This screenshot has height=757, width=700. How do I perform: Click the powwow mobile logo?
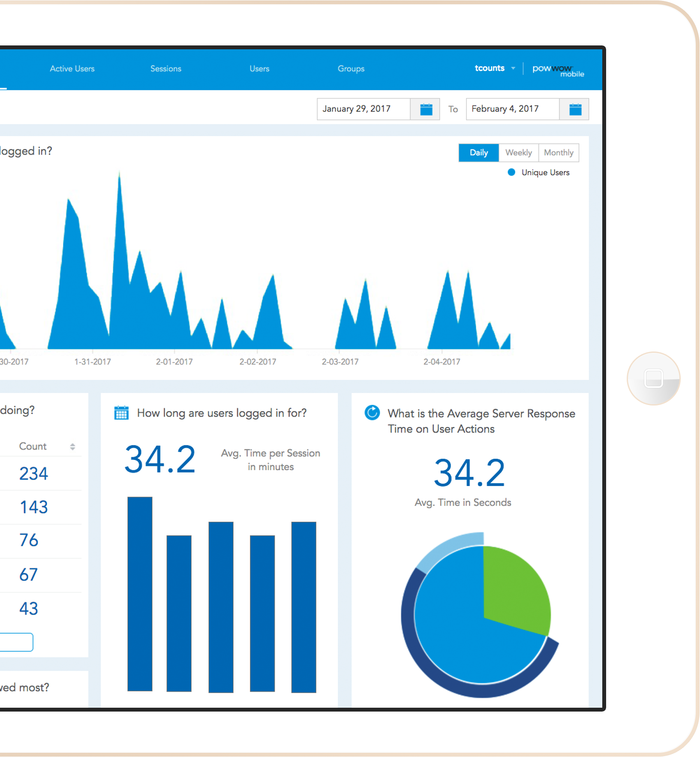558,70
